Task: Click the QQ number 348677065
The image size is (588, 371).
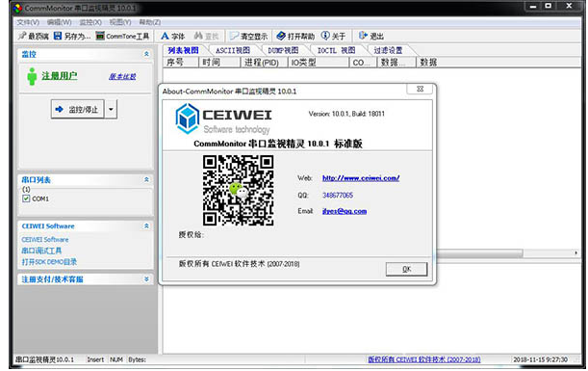Action: click(x=338, y=196)
